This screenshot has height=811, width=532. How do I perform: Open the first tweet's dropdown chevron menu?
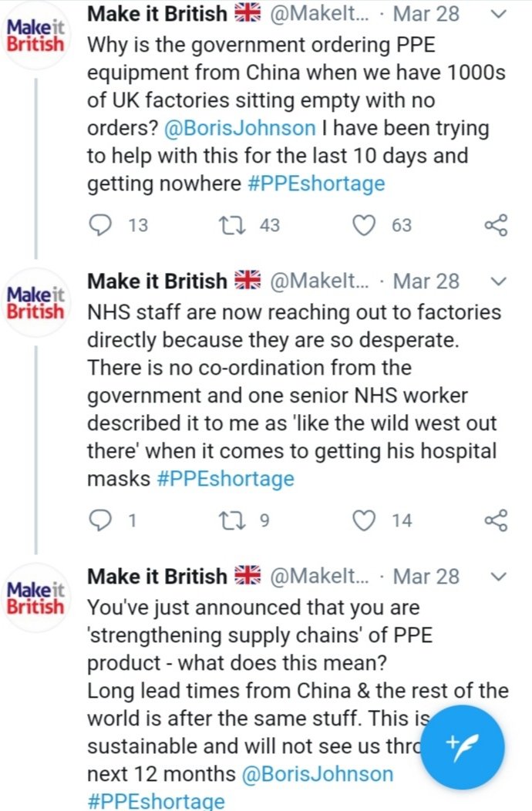tap(499, 15)
